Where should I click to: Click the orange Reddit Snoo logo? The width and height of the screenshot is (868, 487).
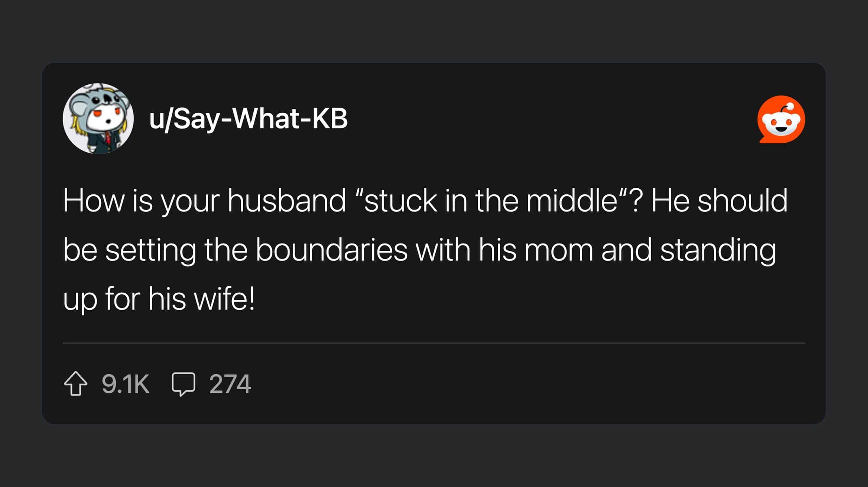click(x=781, y=119)
